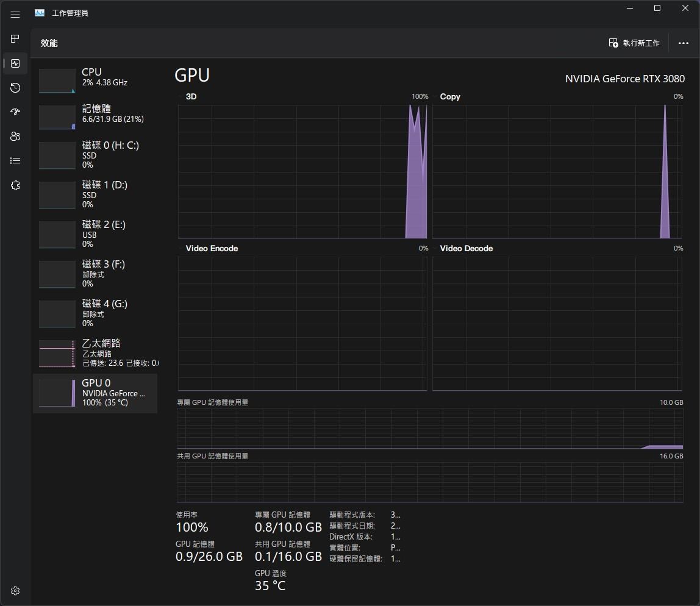This screenshot has height=606, width=700.
Task: Click the Video Encode graph
Action: point(302,323)
